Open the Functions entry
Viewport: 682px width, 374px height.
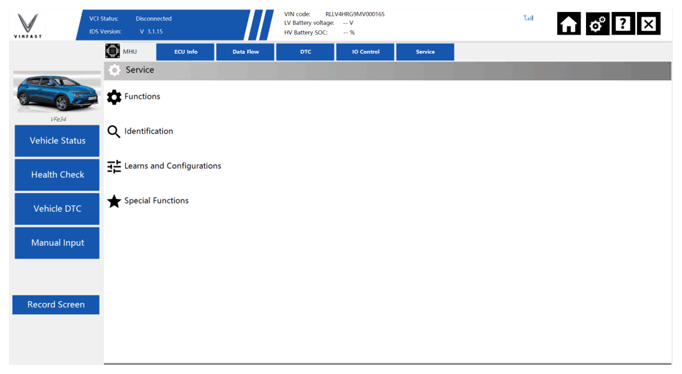142,97
